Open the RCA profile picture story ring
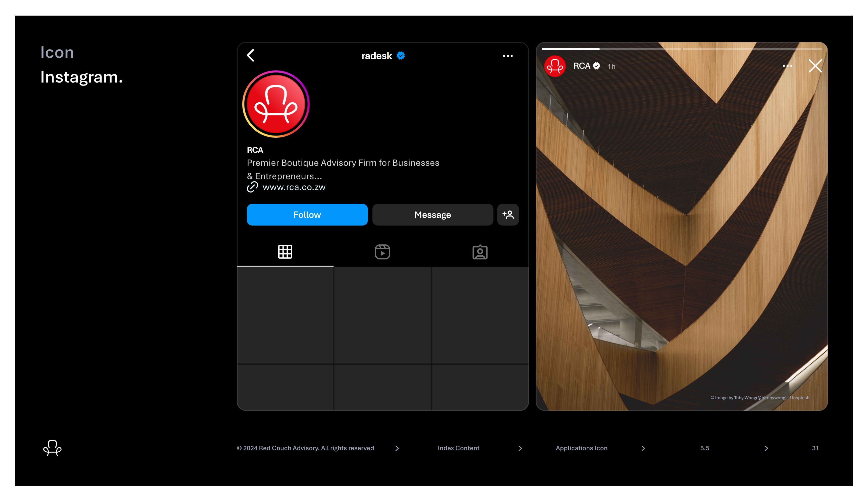Viewport: 868px width, 502px height. point(276,104)
